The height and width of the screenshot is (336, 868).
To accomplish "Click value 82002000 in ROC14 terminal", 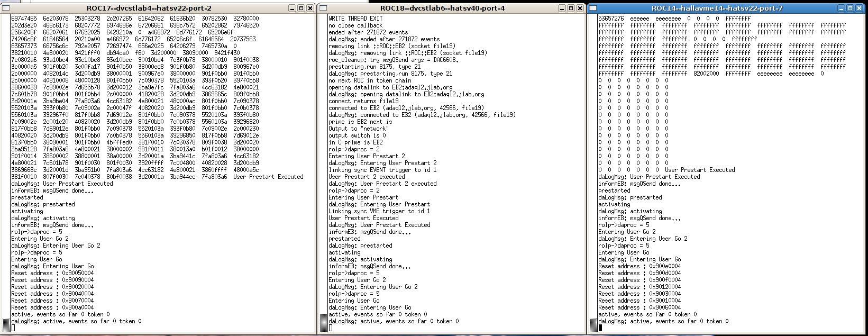I will coord(706,74).
